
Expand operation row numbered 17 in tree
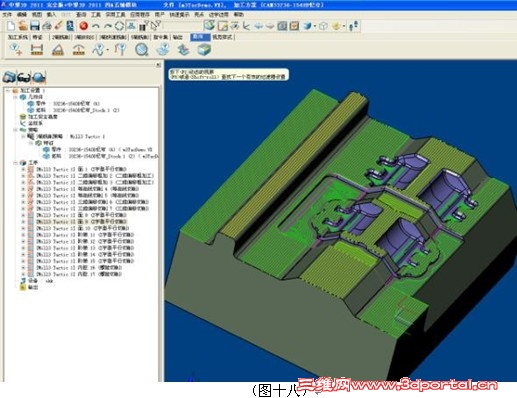tap(23, 274)
